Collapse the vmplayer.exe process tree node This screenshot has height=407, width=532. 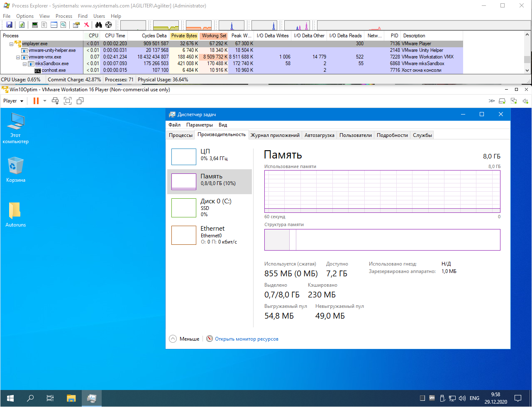[12, 44]
